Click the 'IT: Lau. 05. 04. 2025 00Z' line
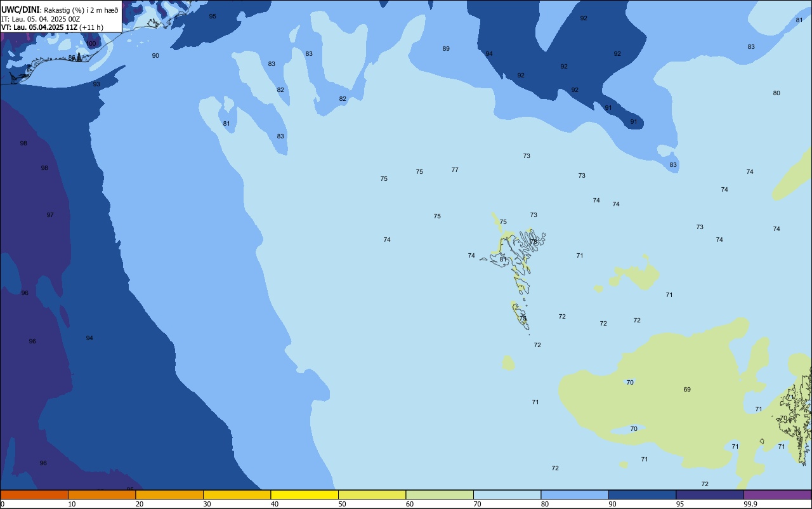This screenshot has height=509, width=812. coord(41,19)
